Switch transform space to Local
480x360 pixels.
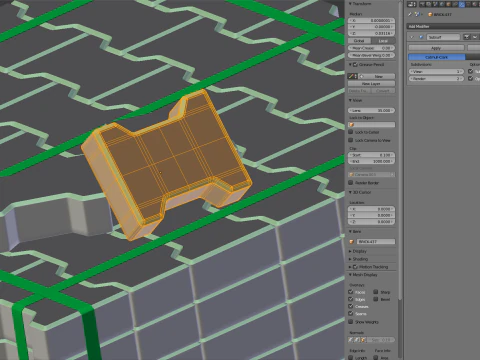point(383,41)
